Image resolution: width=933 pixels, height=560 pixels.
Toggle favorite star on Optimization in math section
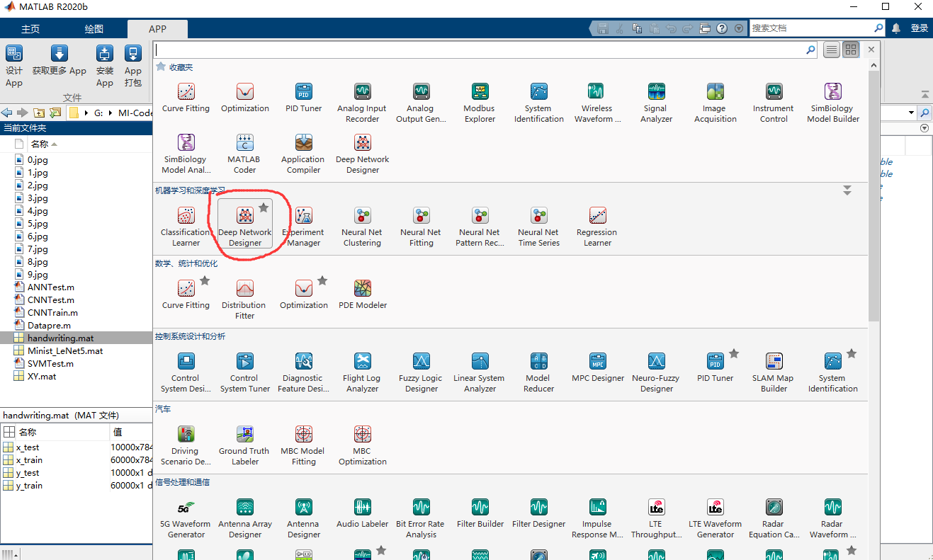322,280
